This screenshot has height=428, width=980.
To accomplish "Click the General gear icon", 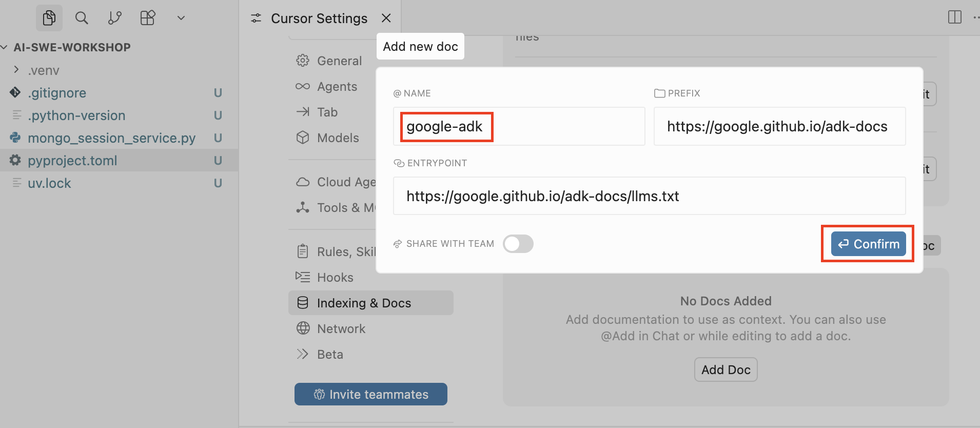I will point(303,61).
